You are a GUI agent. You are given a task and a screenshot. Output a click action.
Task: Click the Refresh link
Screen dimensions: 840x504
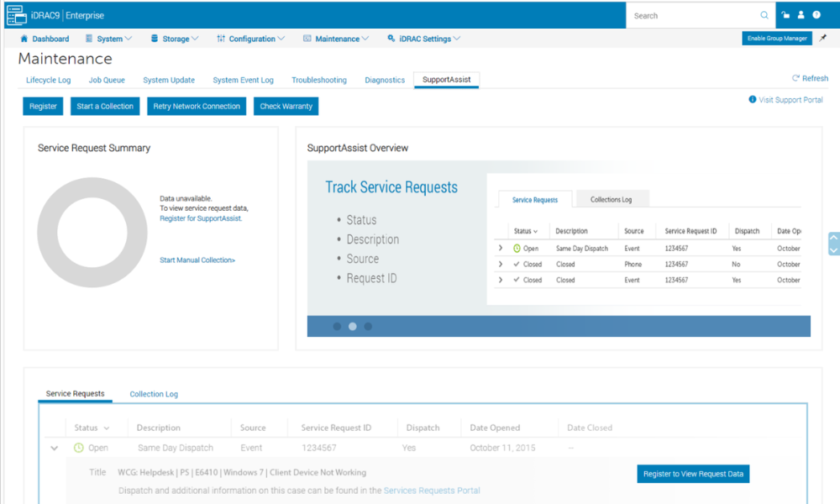(x=815, y=78)
